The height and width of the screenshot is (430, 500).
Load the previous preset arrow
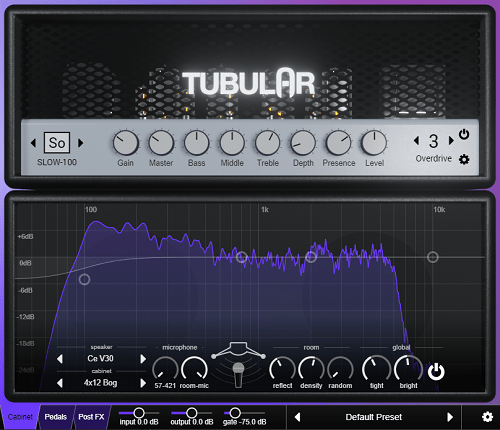pos(297,417)
